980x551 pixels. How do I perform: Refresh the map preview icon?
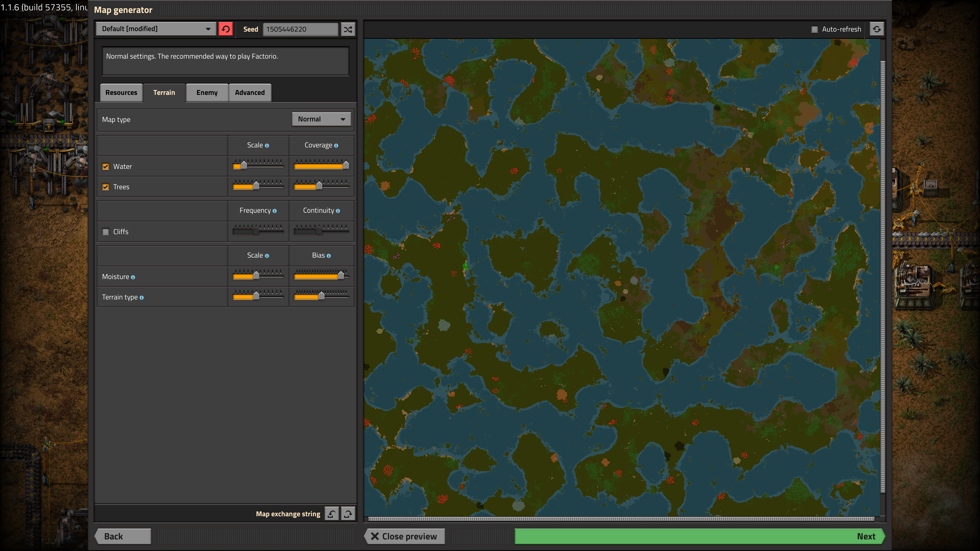pos(877,29)
